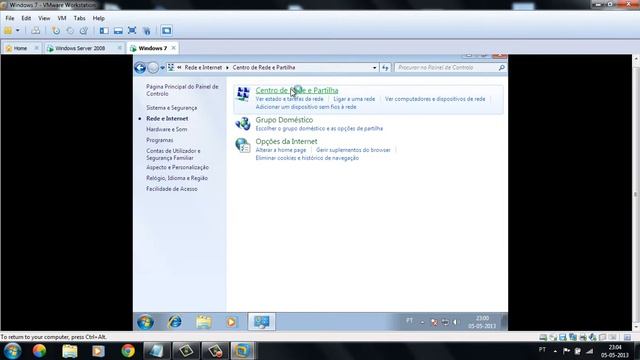The width and height of the screenshot is (640, 360).
Task: Click the Centro de Rede e Partilha icon
Action: click(x=243, y=93)
